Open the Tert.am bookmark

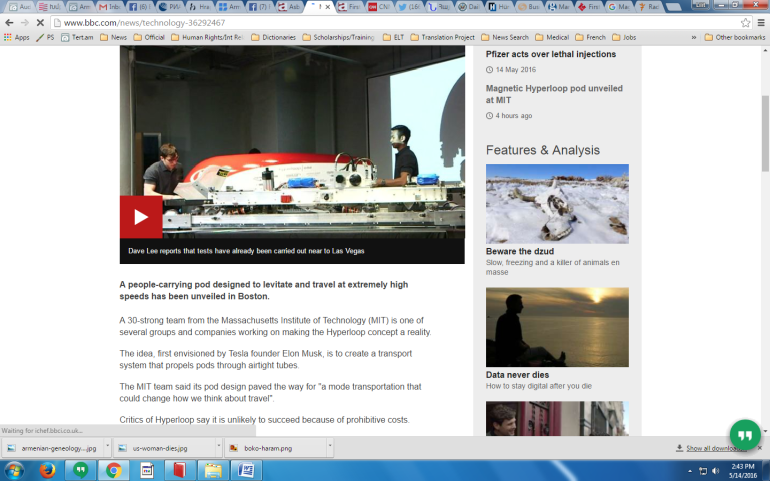[77, 37]
